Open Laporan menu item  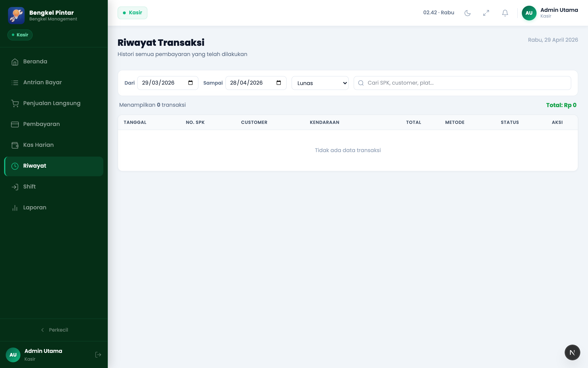pyautogui.click(x=54, y=208)
